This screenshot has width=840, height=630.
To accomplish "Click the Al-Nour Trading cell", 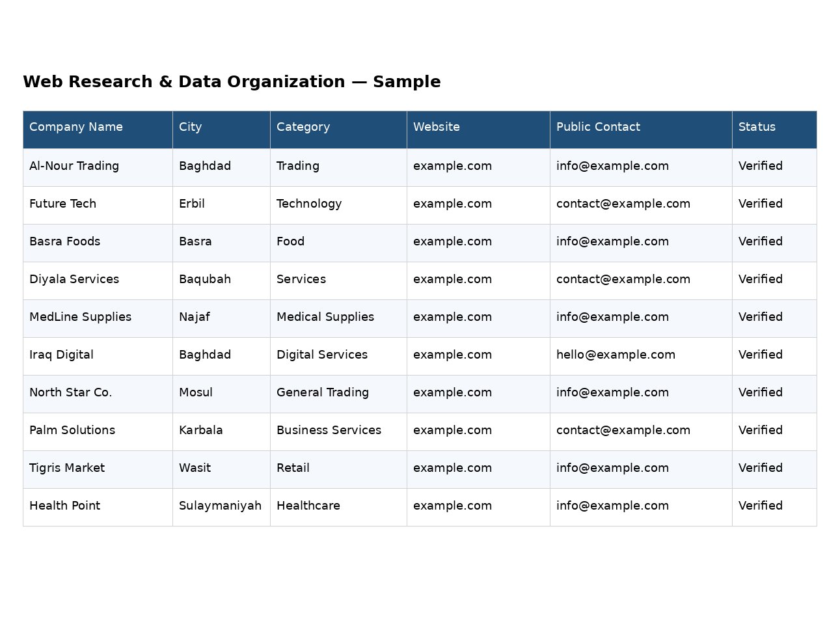I will (98, 167).
